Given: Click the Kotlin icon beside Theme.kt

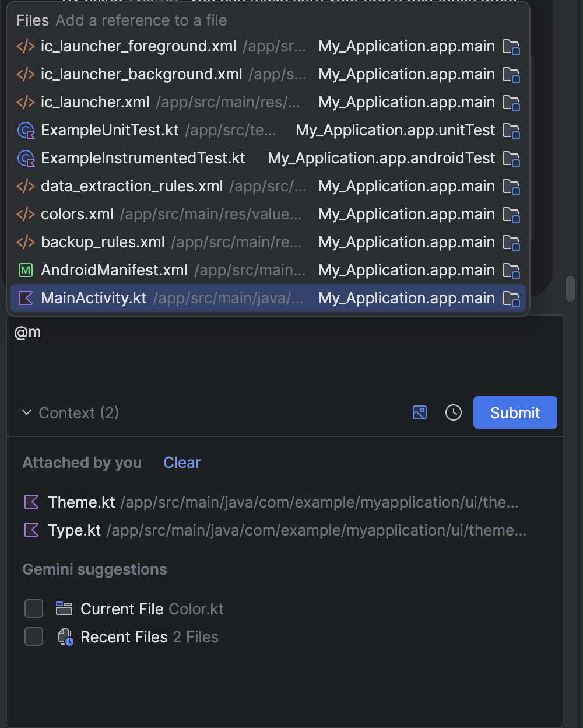Looking at the screenshot, I should point(31,502).
